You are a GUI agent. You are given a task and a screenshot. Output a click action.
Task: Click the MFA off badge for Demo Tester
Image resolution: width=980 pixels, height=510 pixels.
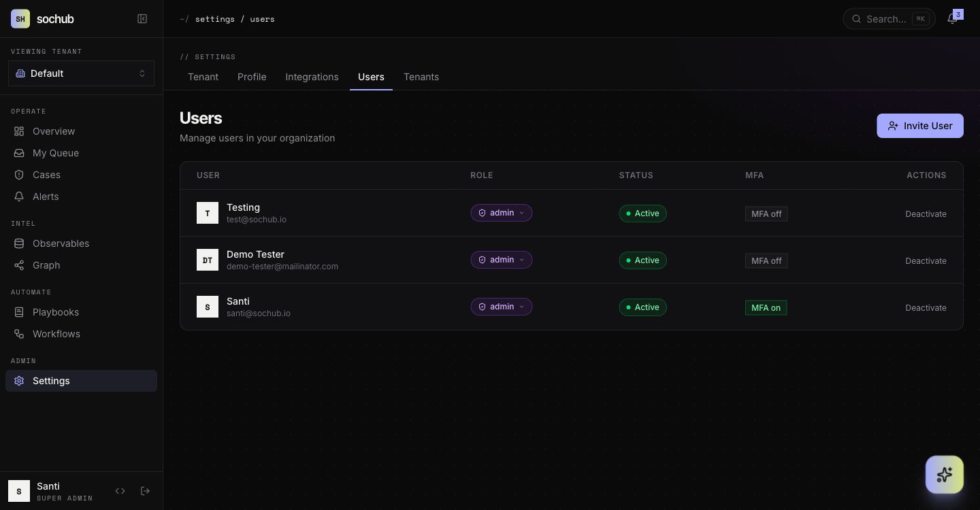tap(766, 260)
